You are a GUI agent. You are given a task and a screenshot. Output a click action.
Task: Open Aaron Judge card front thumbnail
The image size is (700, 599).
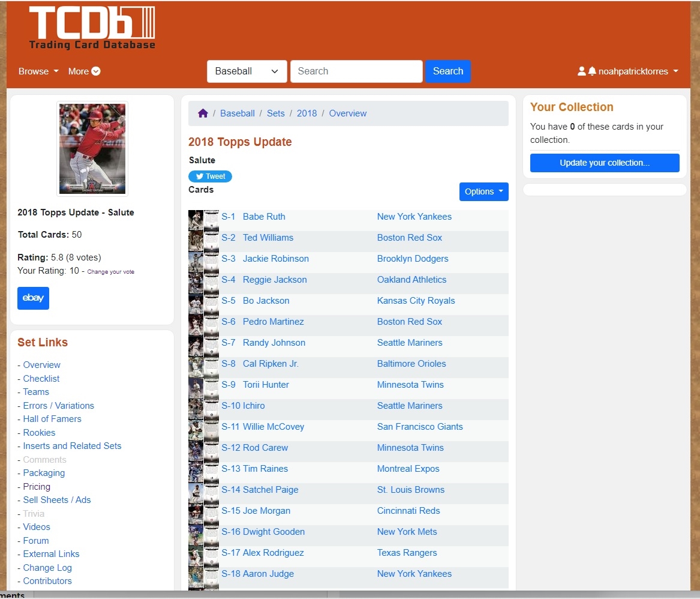196,577
